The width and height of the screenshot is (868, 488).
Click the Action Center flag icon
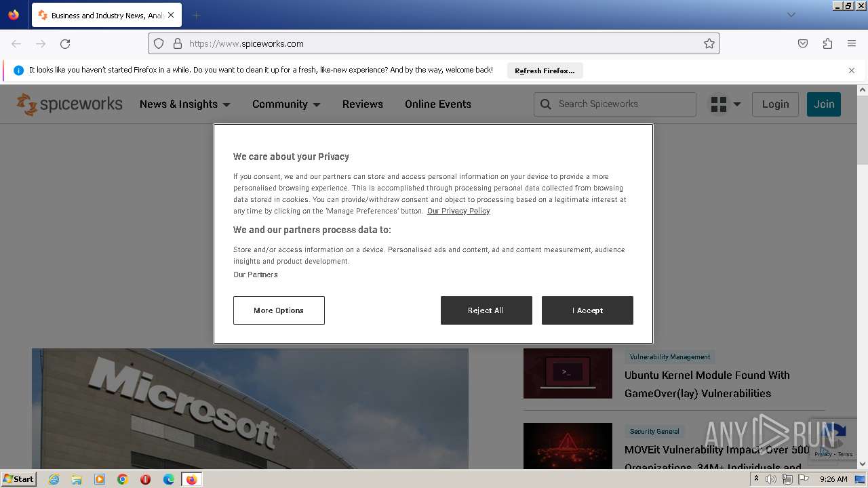click(803, 479)
